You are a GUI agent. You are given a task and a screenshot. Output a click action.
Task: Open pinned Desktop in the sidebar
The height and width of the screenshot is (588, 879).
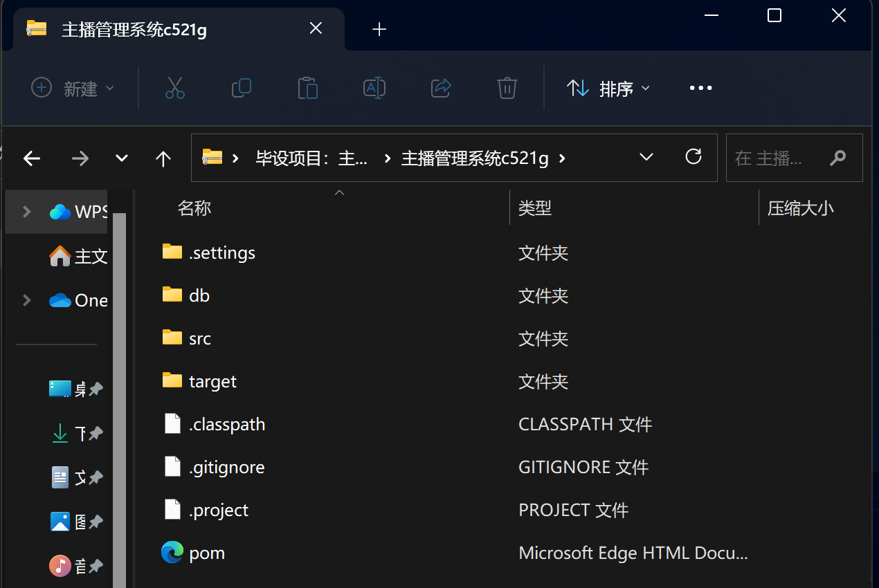[x=75, y=389]
